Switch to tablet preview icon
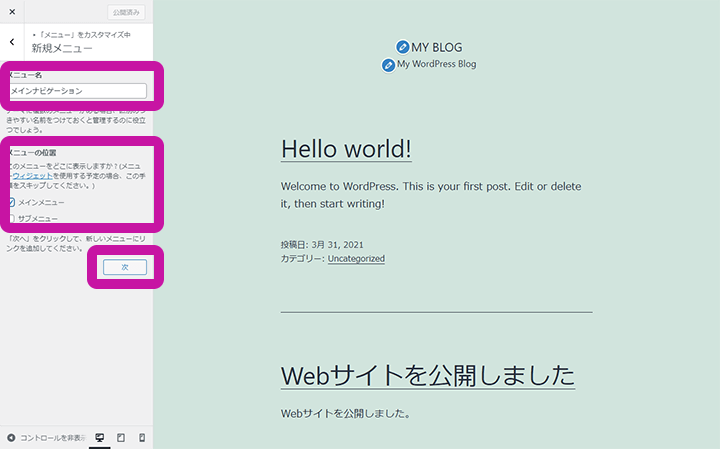 pos(121,438)
